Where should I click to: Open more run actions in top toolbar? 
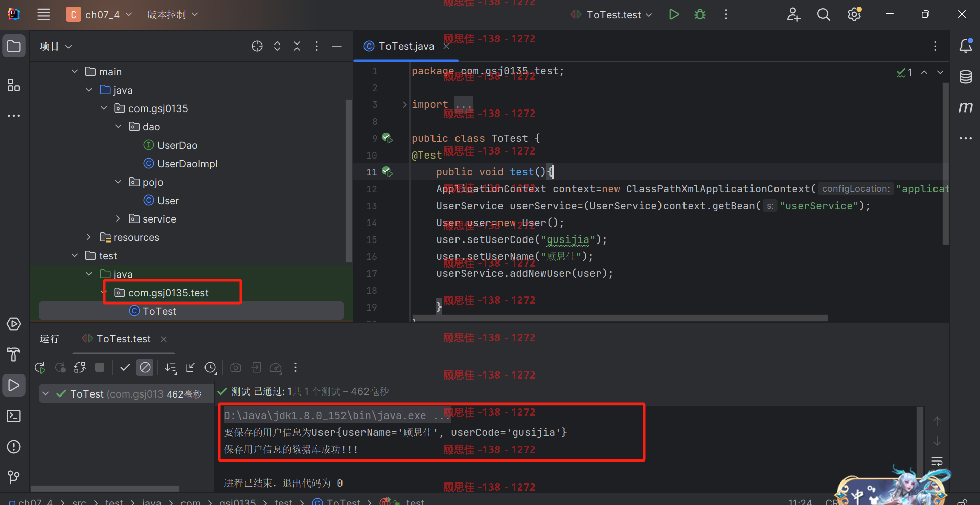(x=726, y=14)
